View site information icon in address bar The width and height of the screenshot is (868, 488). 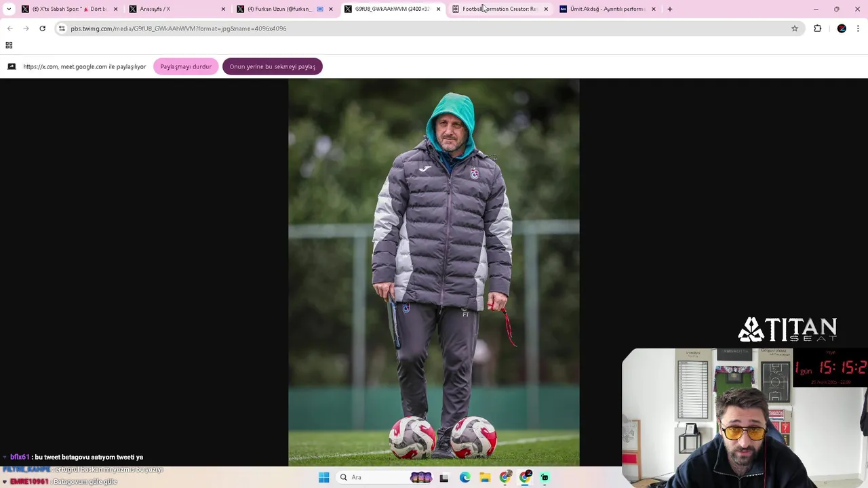click(62, 28)
